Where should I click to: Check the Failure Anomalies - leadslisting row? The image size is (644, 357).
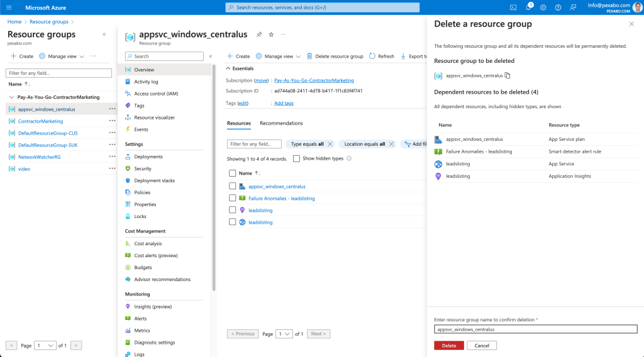(233, 198)
